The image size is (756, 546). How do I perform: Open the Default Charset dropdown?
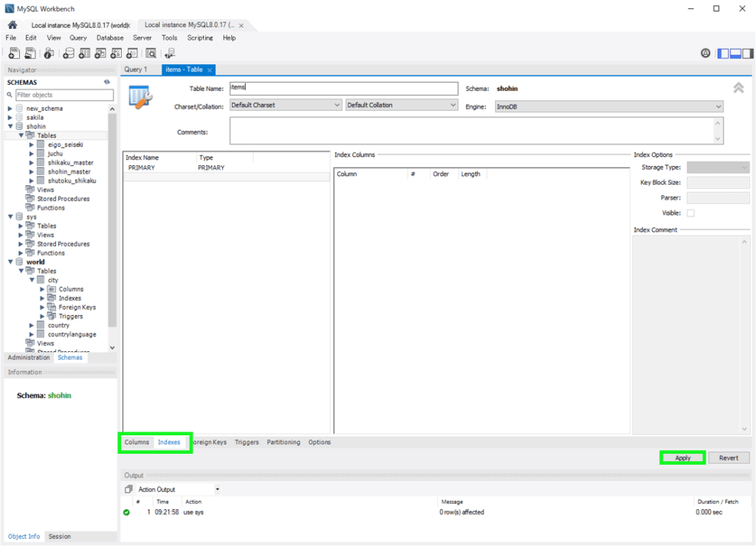286,105
